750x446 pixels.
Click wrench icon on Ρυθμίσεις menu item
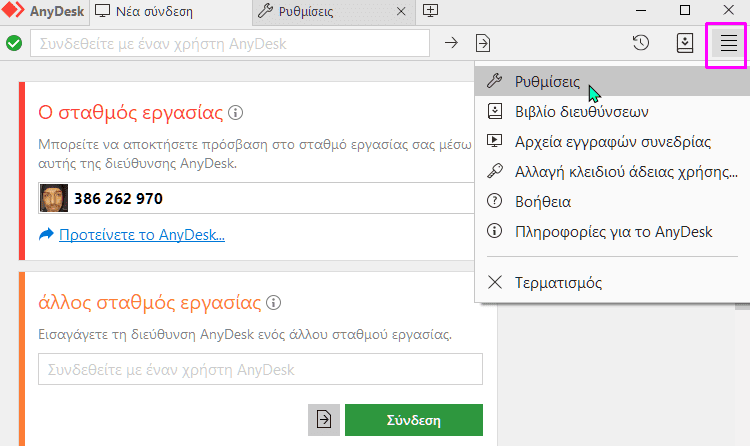tap(495, 81)
